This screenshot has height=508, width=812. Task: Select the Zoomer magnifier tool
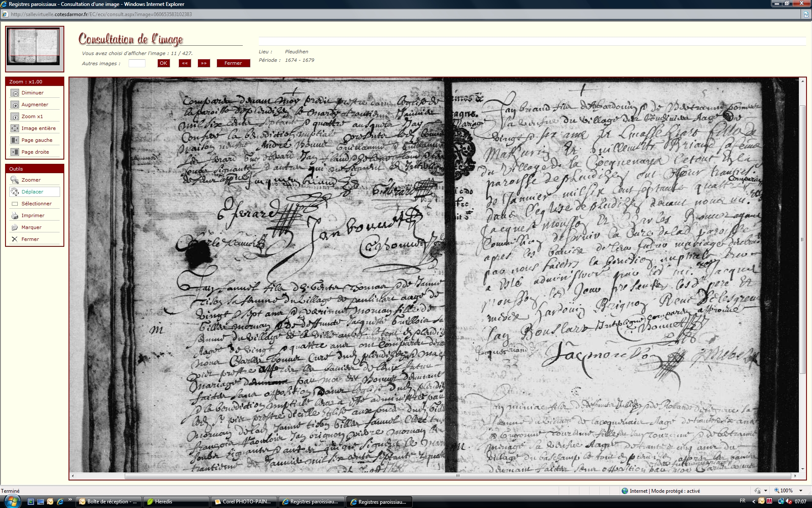pos(15,180)
